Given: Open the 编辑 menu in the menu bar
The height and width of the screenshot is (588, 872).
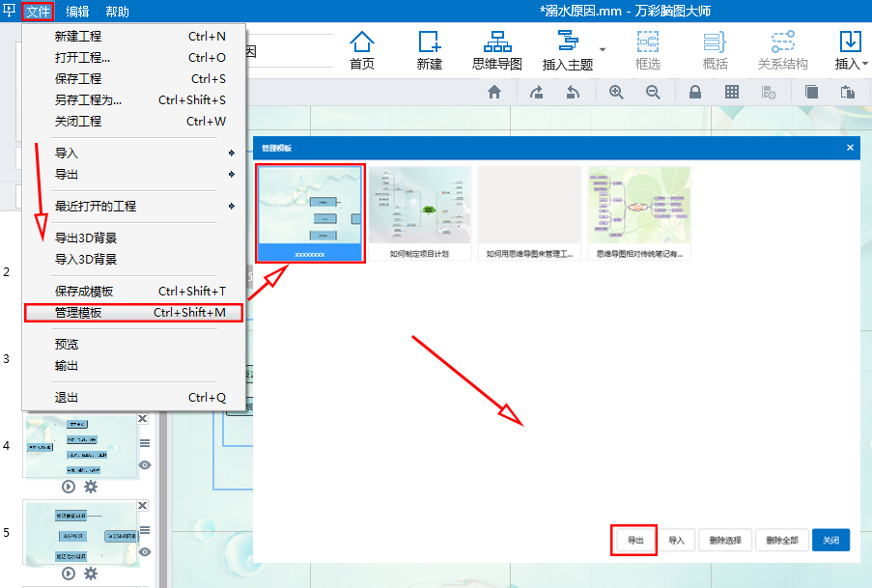Looking at the screenshot, I should (x=77, y=12).
